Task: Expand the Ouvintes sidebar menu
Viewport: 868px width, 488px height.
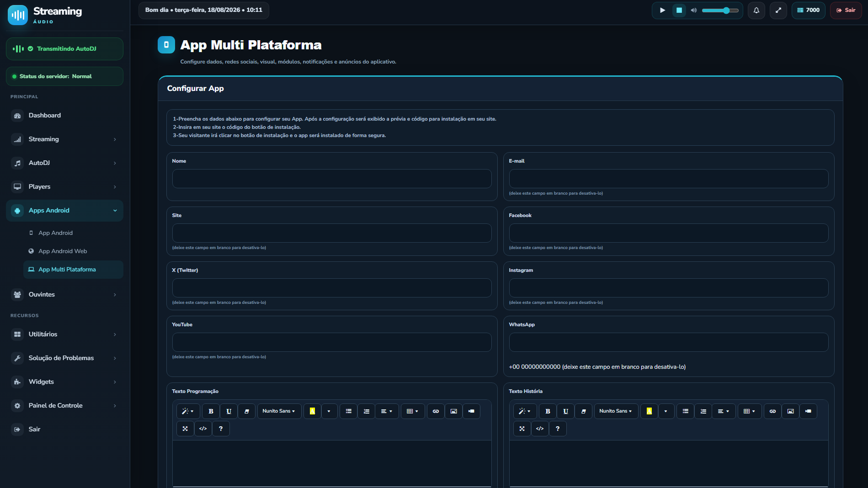Action: pos(64,295)
